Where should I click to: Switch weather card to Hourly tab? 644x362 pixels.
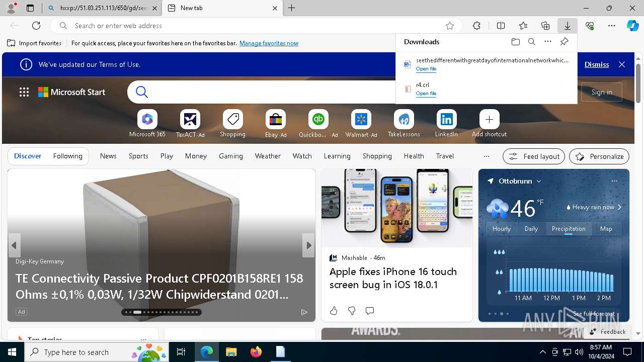[502, 229]
